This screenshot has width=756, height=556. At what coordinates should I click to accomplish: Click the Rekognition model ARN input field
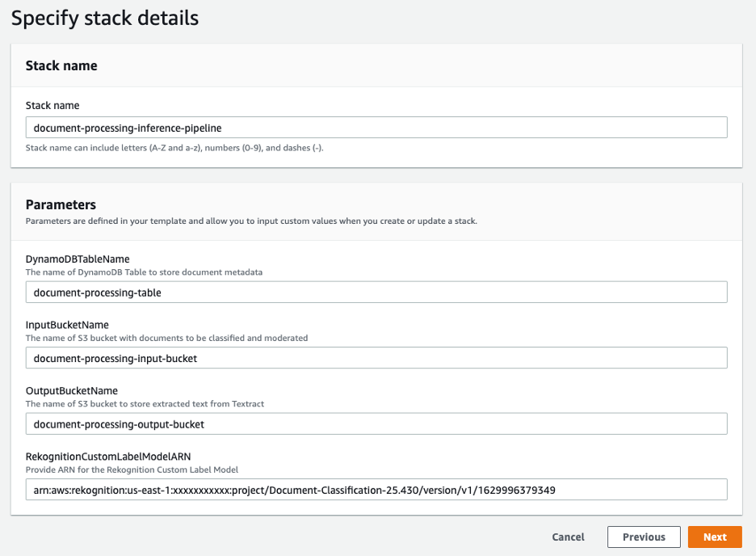pyautogui.click(x=376, y=489)
